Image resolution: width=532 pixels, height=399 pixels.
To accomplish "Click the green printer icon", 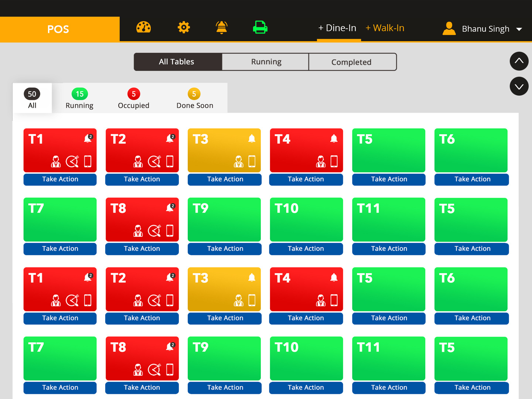I will tap(260, 27).
